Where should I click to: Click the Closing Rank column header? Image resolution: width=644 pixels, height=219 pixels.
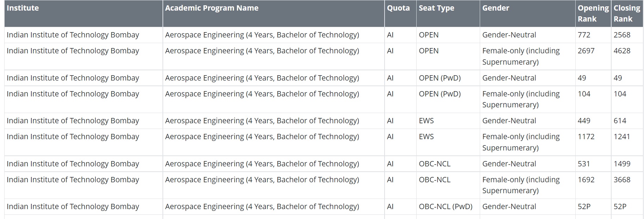pyautogui.click(x=627, y=13)
